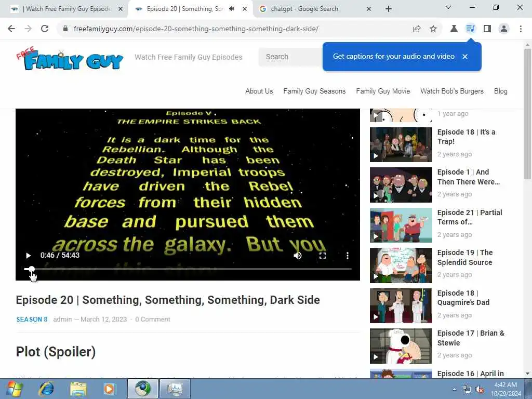
Task: Click the lock icon in the address bar
Action: tap(65, 29)
